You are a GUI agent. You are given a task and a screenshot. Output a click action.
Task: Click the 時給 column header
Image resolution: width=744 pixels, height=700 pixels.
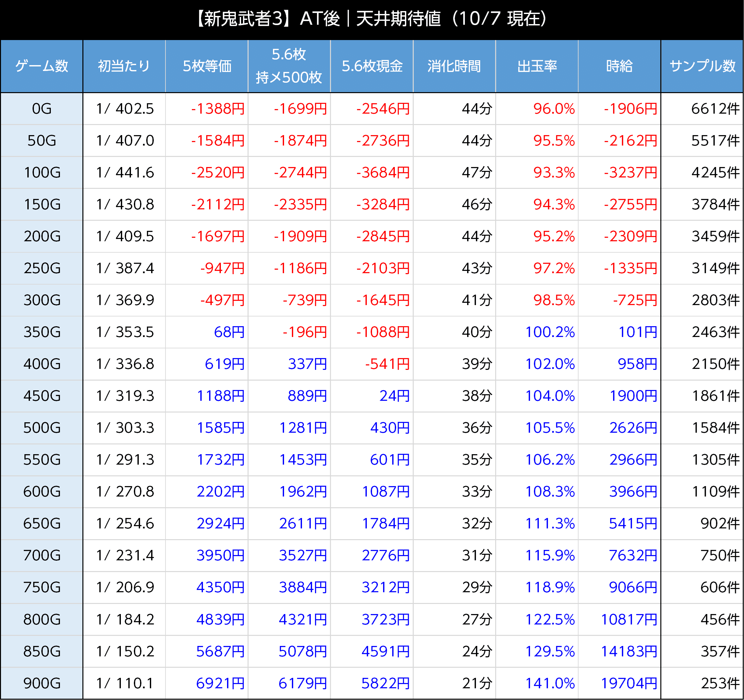619,66
